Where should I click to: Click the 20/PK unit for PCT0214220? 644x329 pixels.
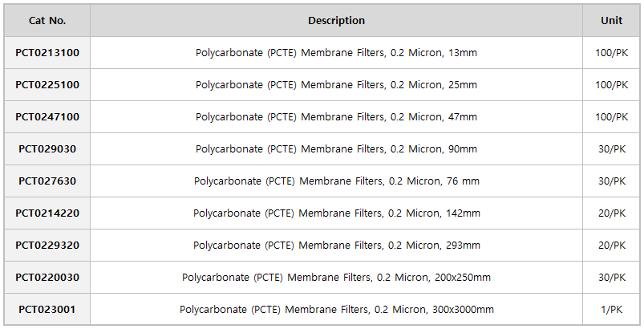coord(612,213)
